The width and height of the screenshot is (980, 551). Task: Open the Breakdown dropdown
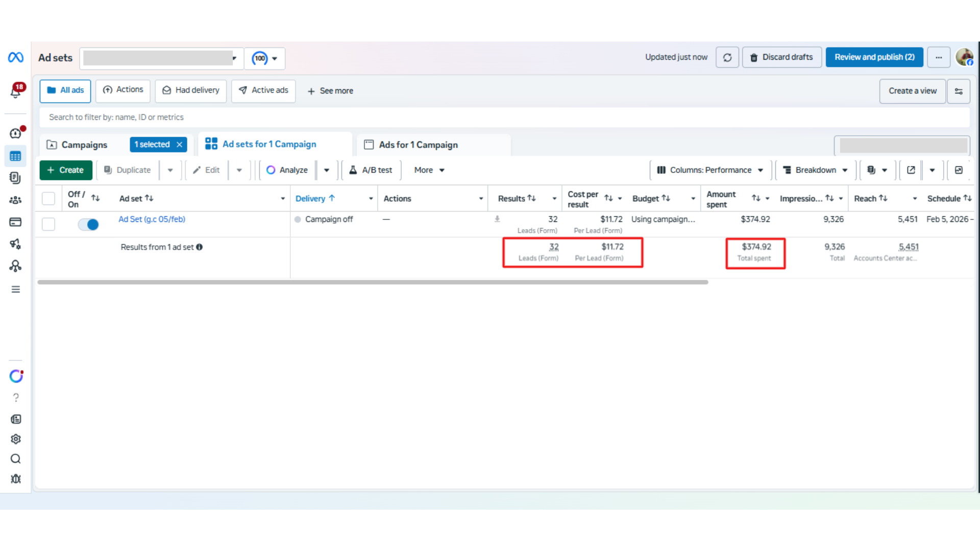(x=815, y=170)
